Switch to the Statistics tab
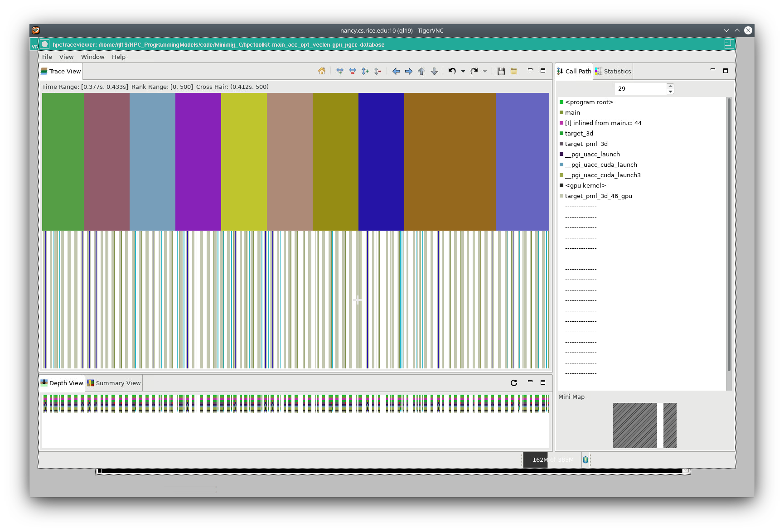784x532 pixels. (613, 71)
